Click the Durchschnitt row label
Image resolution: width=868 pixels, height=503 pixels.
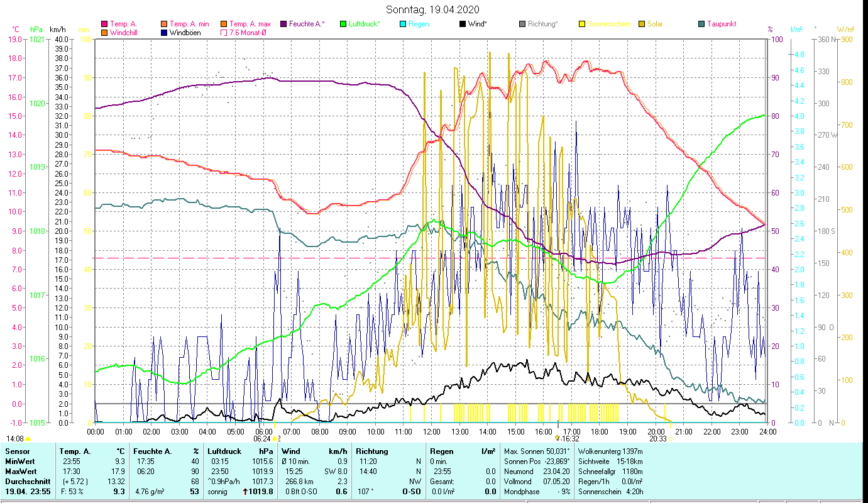pos(26,482)
